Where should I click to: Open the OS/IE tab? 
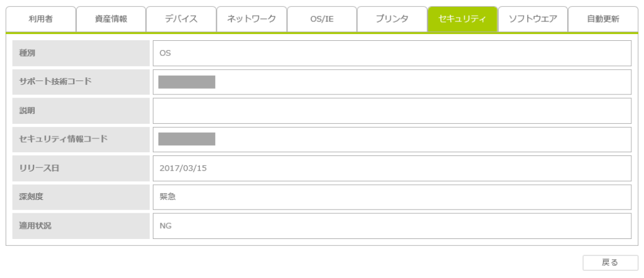tap(322, 19)
